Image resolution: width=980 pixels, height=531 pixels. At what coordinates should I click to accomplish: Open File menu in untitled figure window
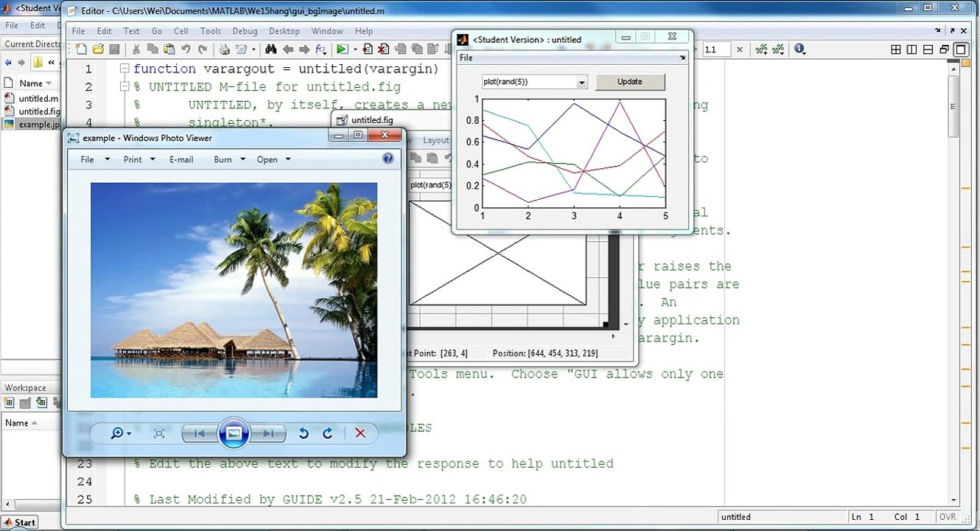[x=466, y=58]
